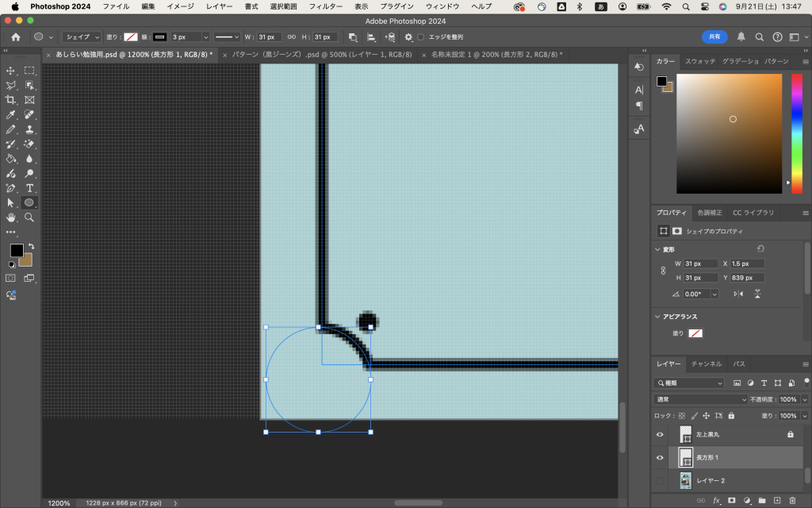
Task: Open the layer effects fx menu
Action: point(716,500)
